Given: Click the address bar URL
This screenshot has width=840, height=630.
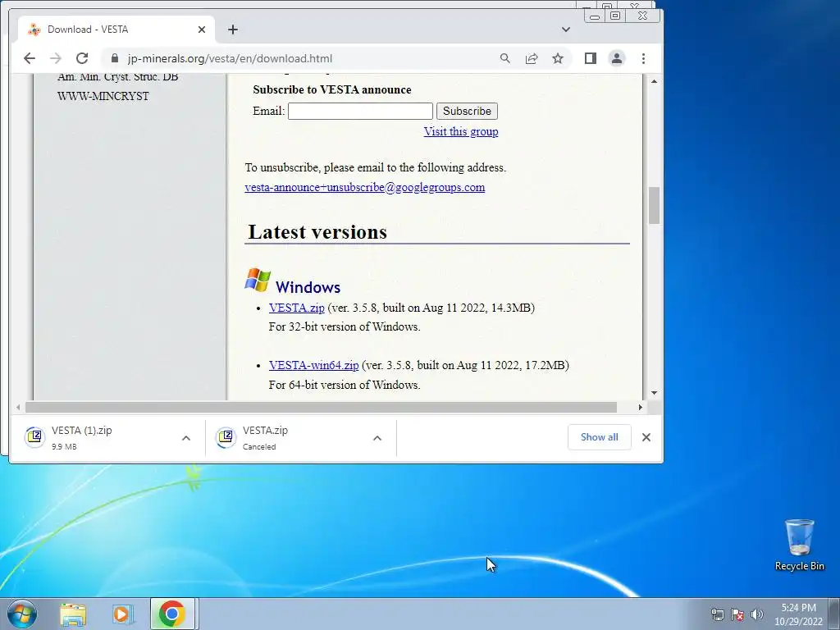Looking at the screenshot, I should (230, 58).
